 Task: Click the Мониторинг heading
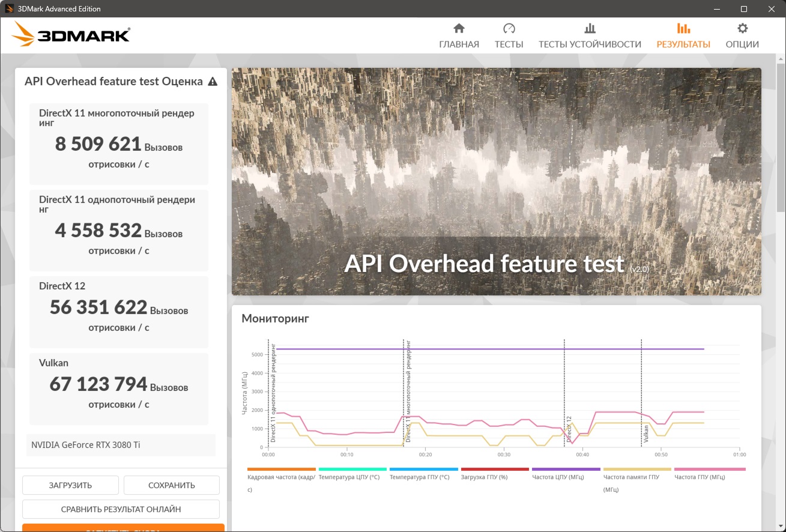(275, 319)
